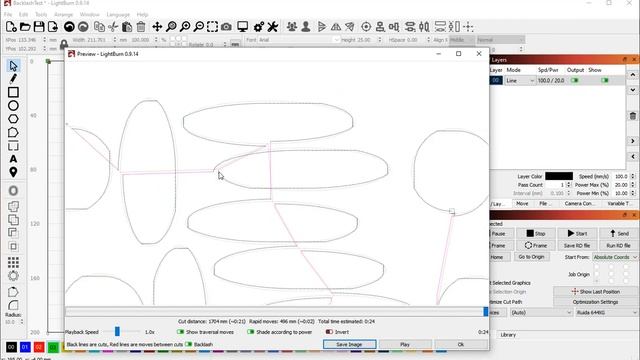This screenshot has width=640, height=360.
Task: Click the Optimization Settings button
Action: 595,302
